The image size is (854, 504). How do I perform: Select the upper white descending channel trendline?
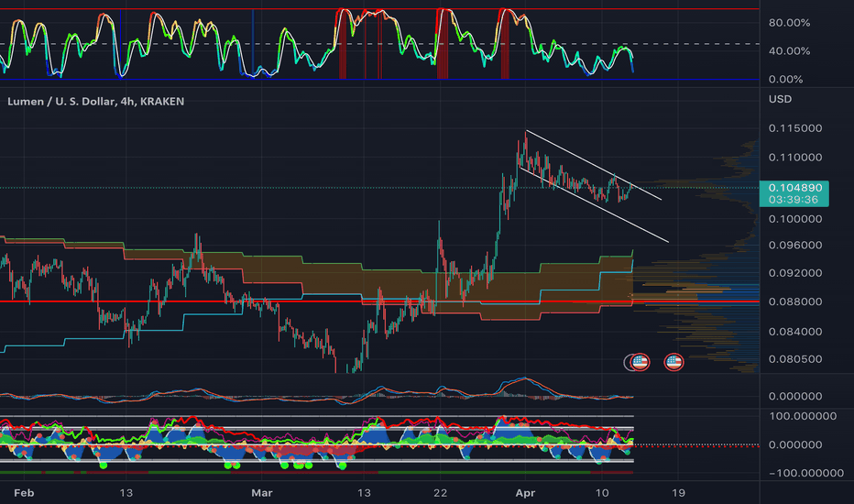pos(594,165)
